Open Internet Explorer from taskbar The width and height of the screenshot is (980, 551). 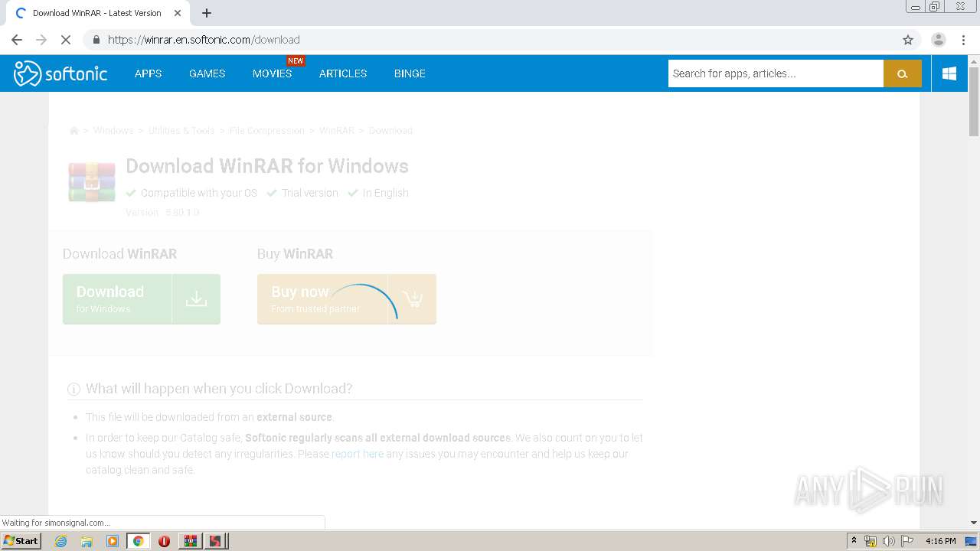[60, 541]
